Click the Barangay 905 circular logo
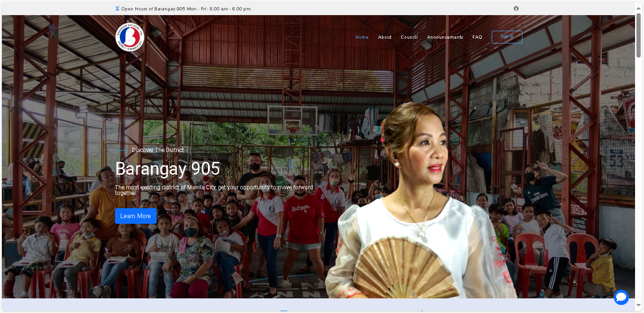 click(131, 37)
